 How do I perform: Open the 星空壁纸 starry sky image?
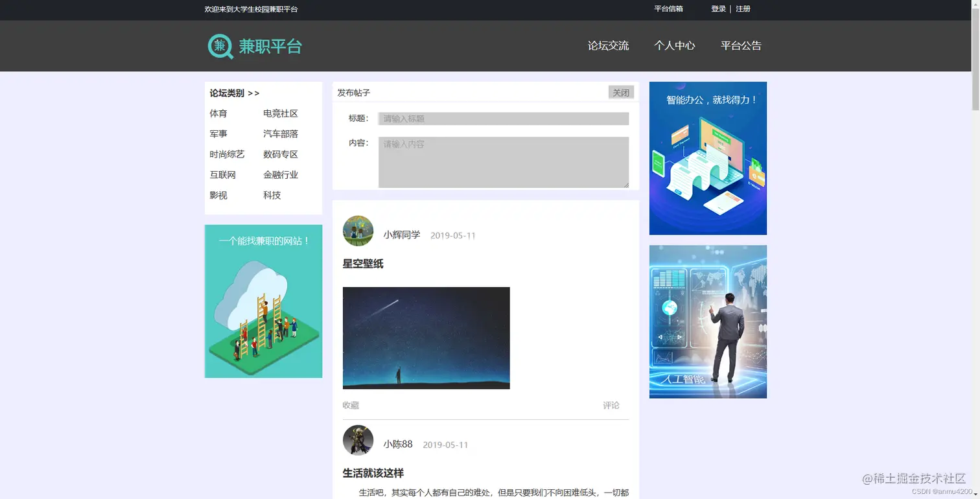pos(426,337)
